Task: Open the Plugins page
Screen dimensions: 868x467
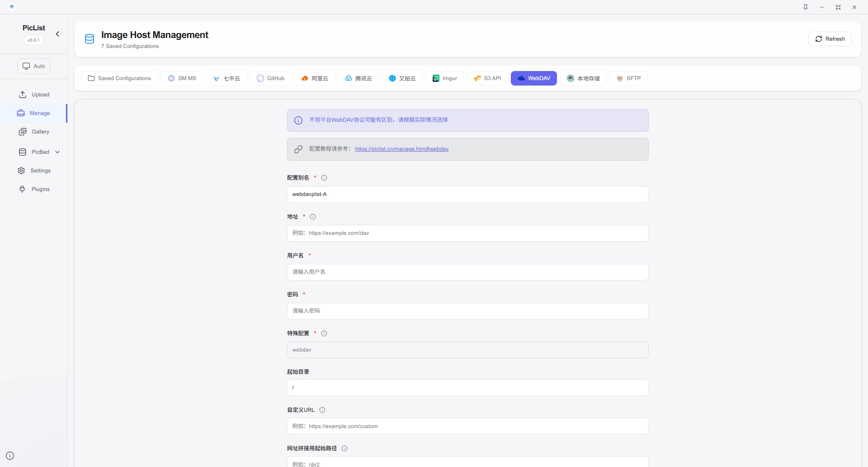Action: click(34, 189)
